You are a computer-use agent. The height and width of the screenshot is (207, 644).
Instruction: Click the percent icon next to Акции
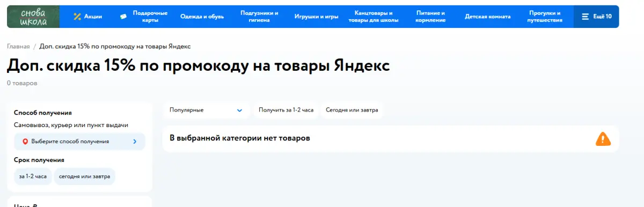pos(77,17)
